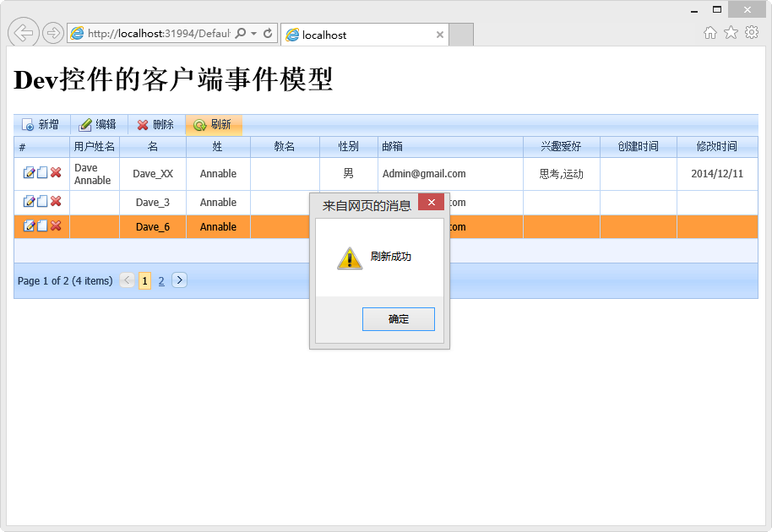This screenshot has width=772, height=532.
Task: Click the 兴趣爱好 column header
Action: 562,147
